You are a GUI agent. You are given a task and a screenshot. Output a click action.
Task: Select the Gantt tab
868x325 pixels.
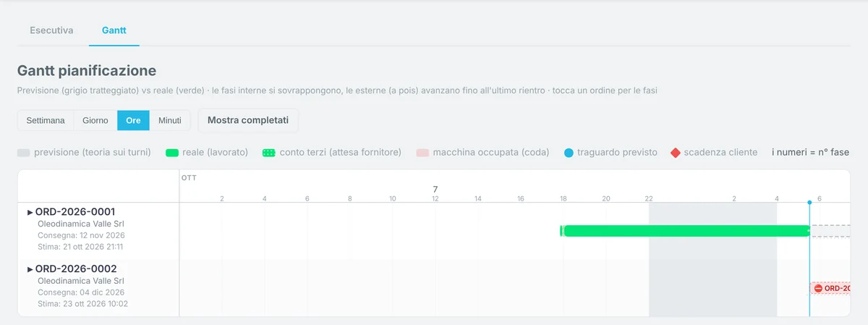pyautogui.click(x=114, y=30)
